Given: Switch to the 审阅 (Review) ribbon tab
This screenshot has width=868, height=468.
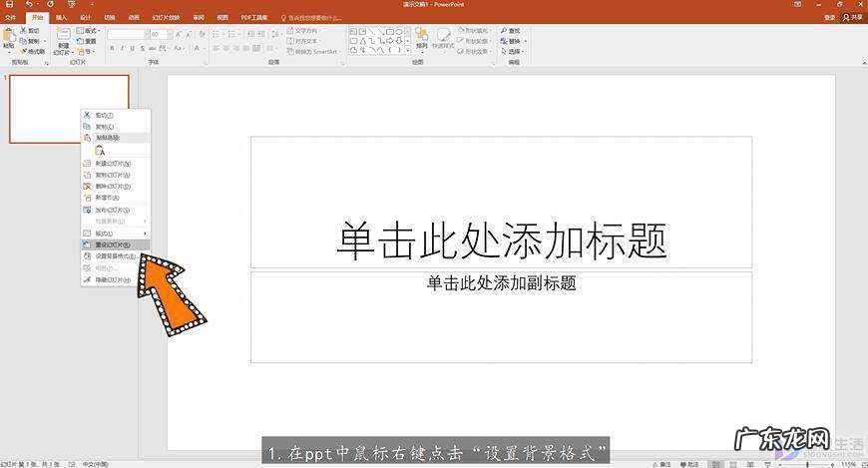Looking at the screenshot, I should click(199, 18).
